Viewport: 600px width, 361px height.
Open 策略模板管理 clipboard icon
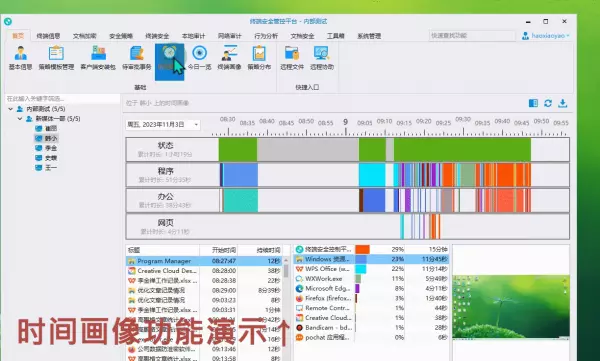point(56,54)
